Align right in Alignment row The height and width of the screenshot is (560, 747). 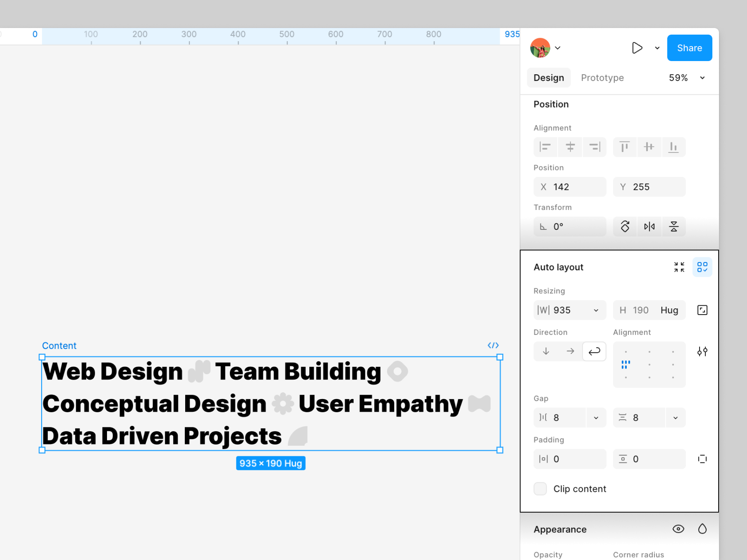(594, 147)
